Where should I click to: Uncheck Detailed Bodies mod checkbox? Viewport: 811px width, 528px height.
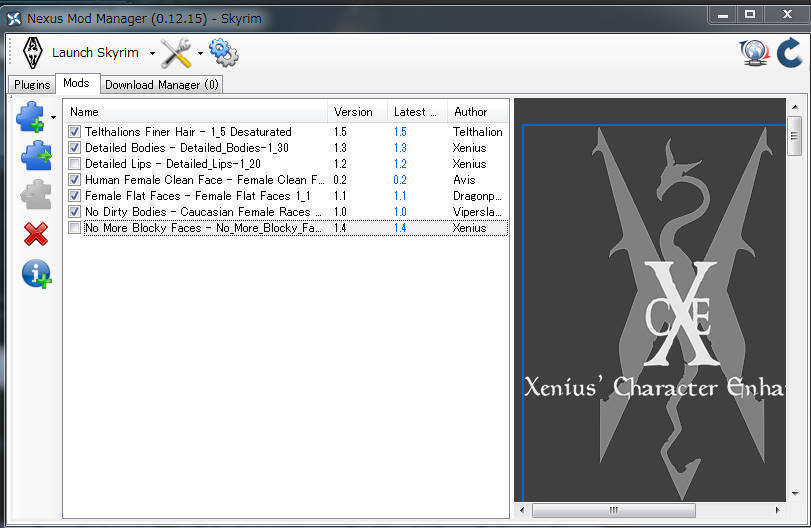click(x=74, y=148)
